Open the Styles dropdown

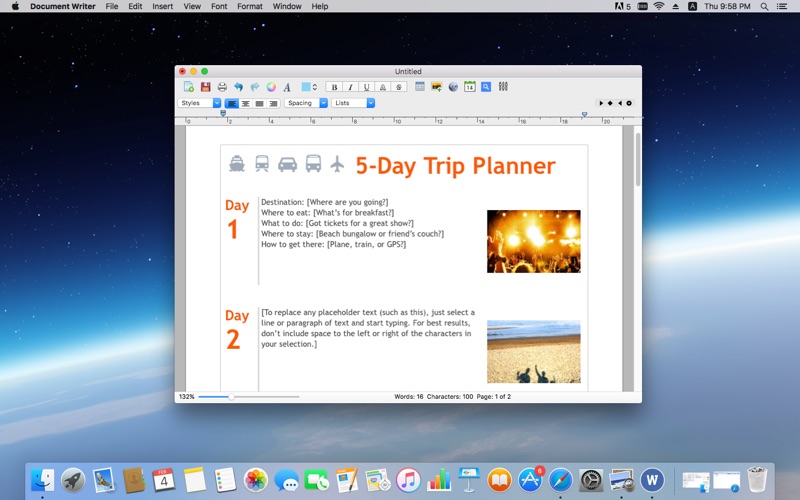click(x=199, y=103)
